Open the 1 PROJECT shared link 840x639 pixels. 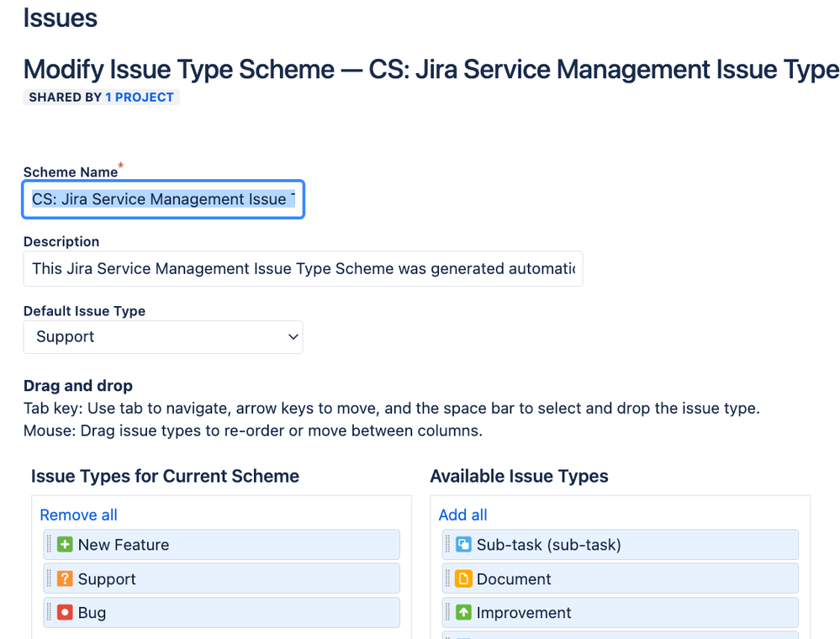pos(140,98)
